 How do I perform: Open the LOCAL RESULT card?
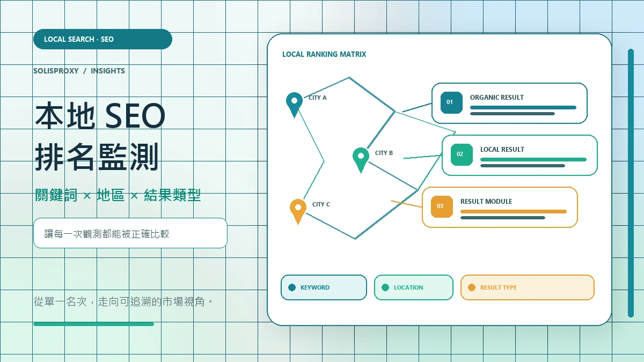(519, 155)
